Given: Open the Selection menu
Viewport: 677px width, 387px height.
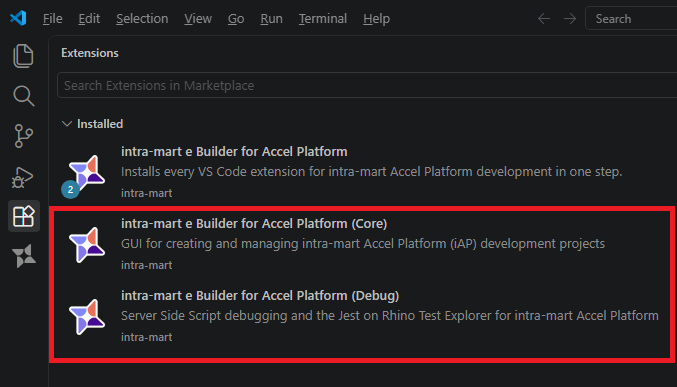Looking at the screenshot, I should [x=142, y=19].
